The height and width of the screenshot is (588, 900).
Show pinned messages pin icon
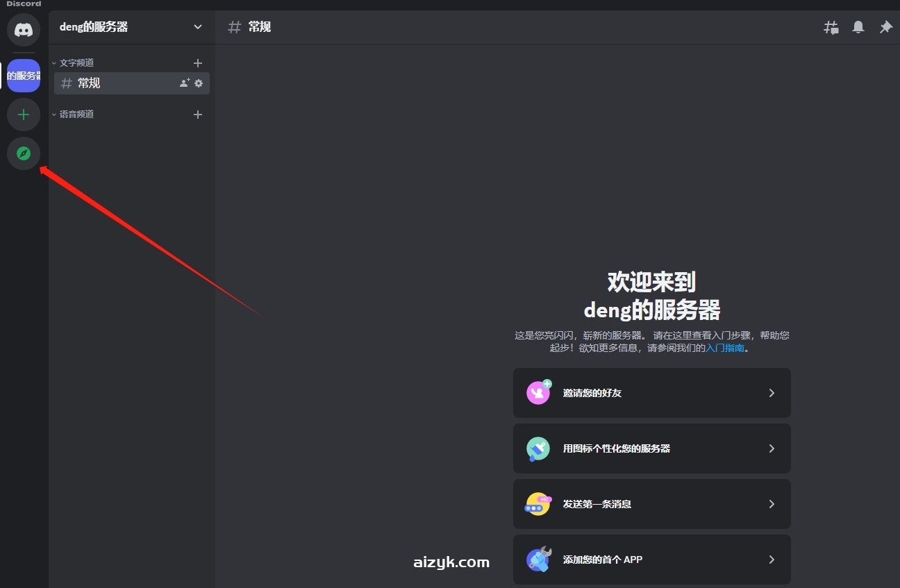click(885, 27)
